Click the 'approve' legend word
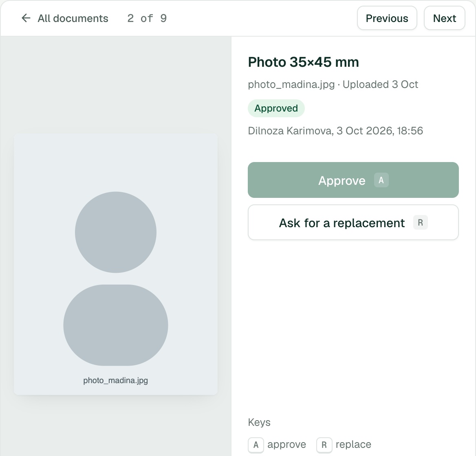This screenshot has height=456, width=476. tap(286, 445)
